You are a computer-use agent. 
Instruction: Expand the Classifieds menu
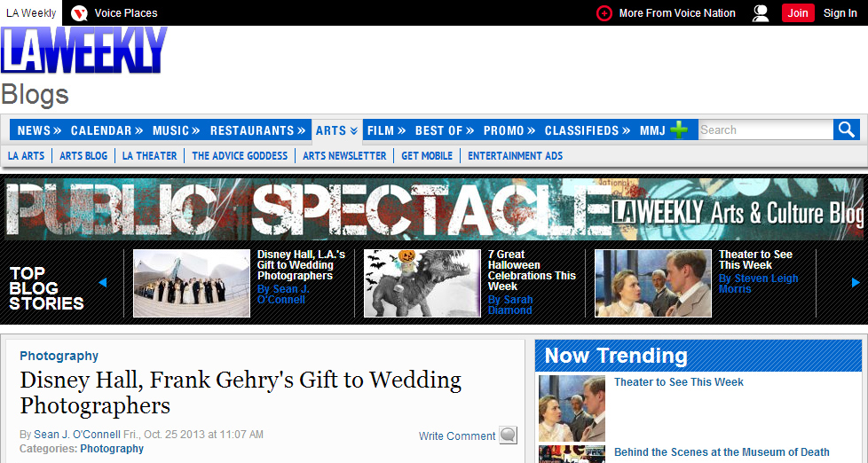(x=588, y=130)
